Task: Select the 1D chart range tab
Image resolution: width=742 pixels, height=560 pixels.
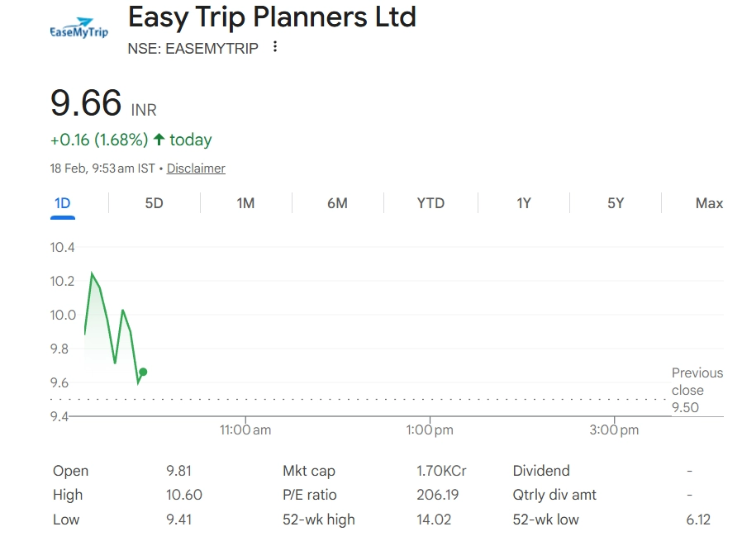Action: (63, 203)
